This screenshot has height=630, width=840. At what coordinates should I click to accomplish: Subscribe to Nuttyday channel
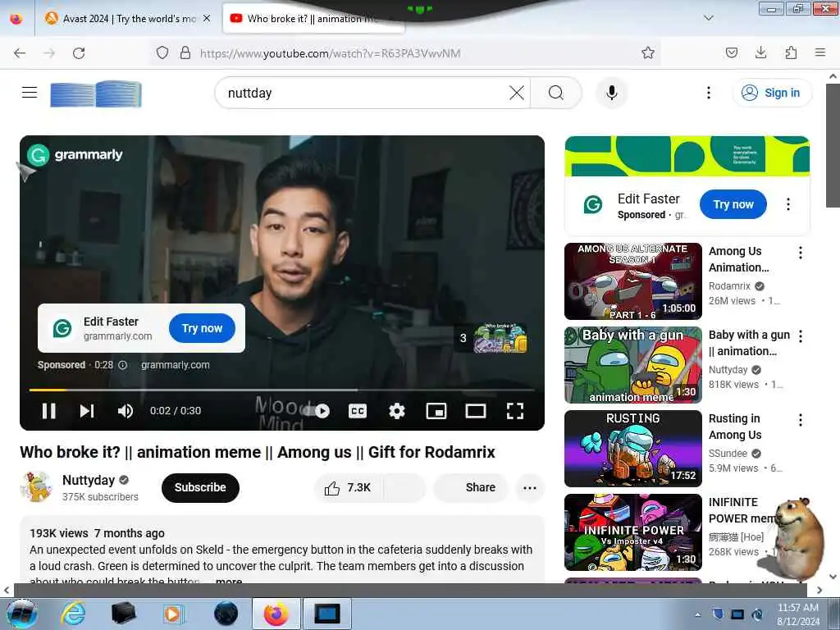tap(200, 487)
